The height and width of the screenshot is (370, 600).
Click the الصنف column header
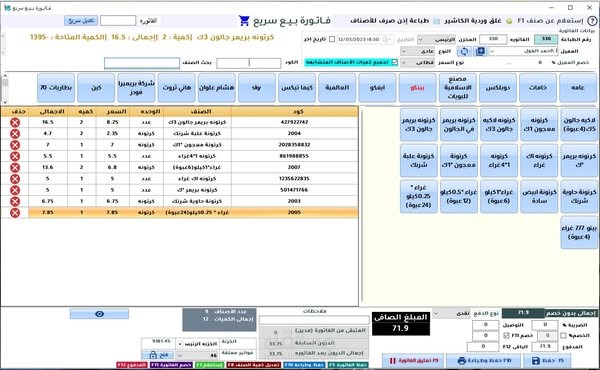point(201,111)
